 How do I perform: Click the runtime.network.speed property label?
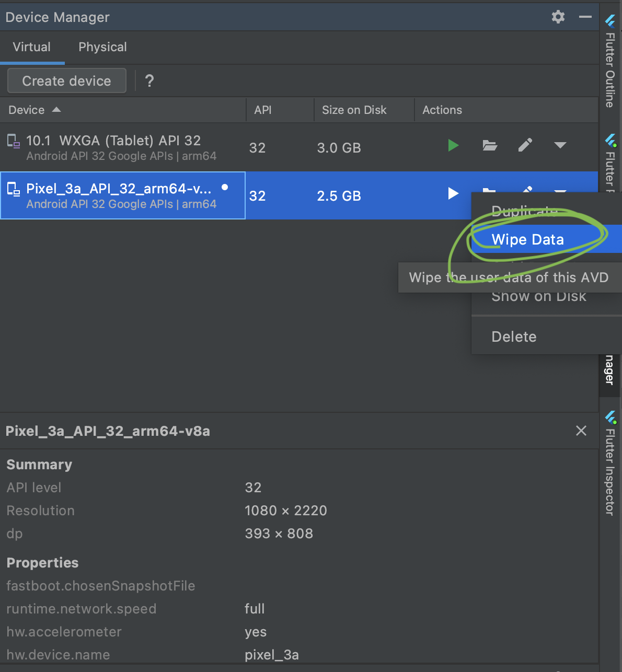tap(82, 609)
